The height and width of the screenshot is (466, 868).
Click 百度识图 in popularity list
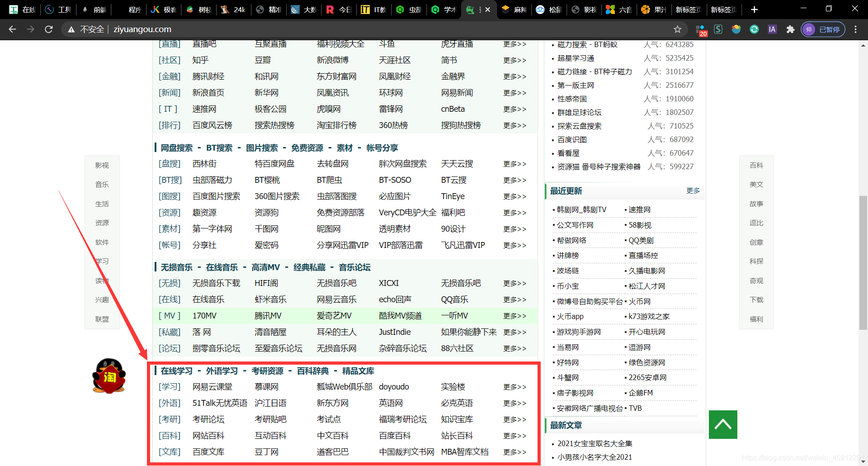pyautogui.click(x=572, y=140)
